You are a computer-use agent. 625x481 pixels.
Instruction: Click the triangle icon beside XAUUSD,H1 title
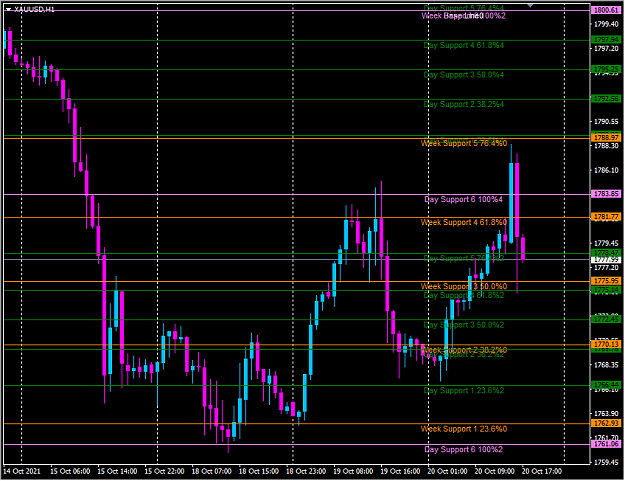coord(8,10)
